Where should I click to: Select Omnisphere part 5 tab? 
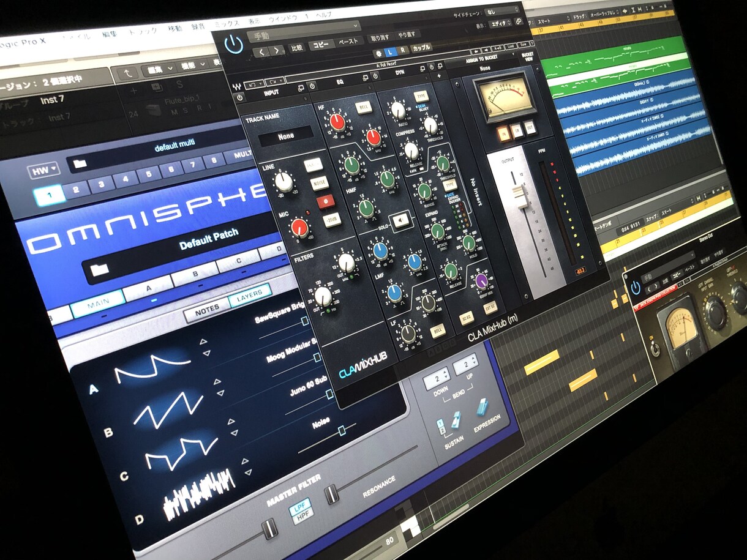click(x=150, y=175)
